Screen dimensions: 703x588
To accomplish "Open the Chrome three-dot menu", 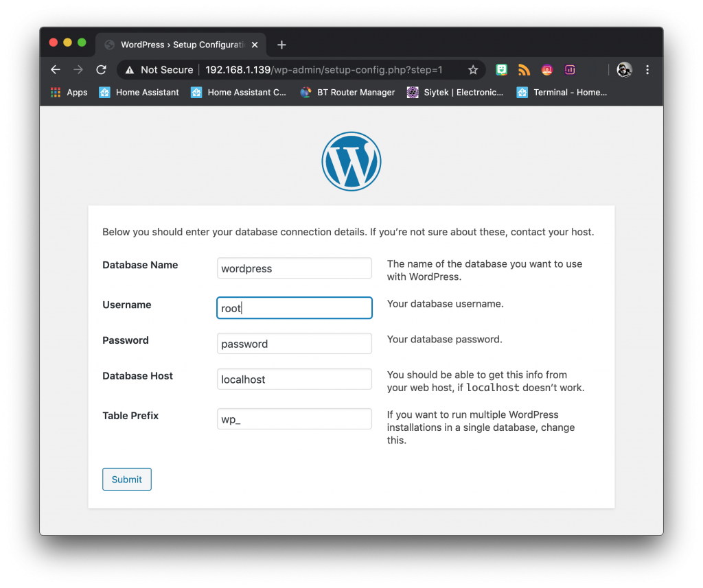I will [x=647, y=70].
